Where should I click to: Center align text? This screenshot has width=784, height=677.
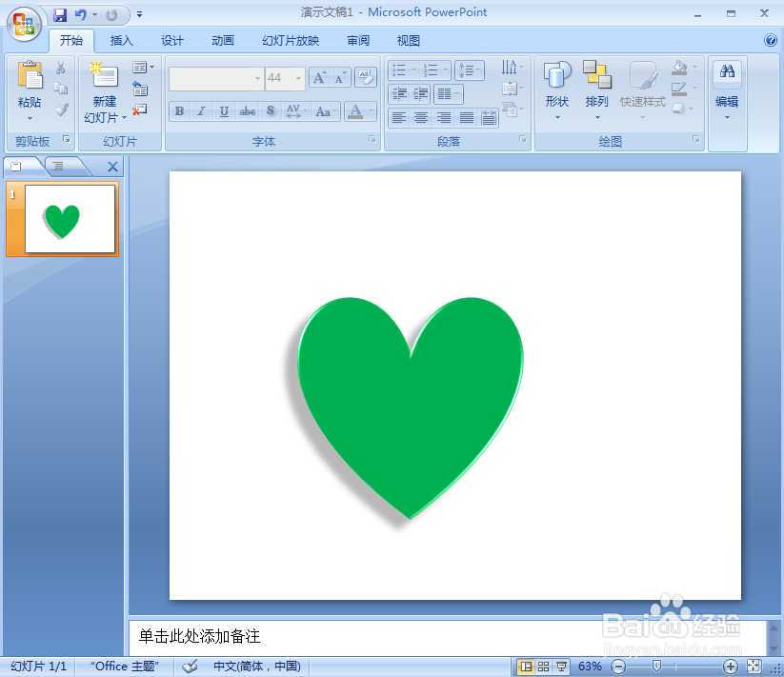click(421, 118)
